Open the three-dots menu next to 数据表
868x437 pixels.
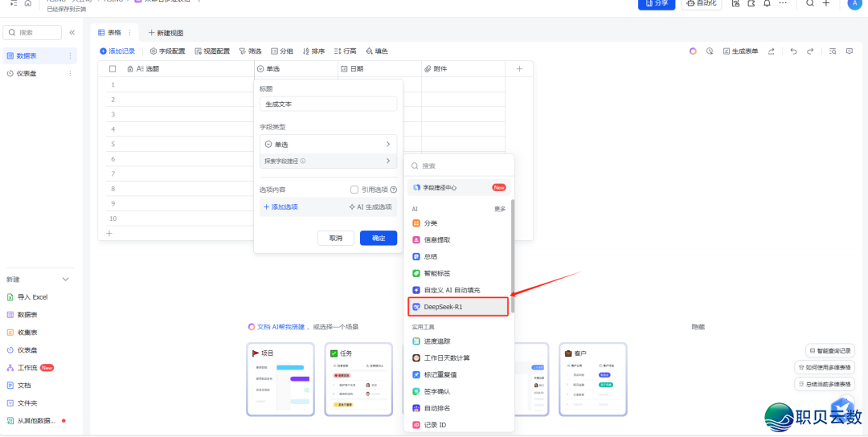click(70, 56)
